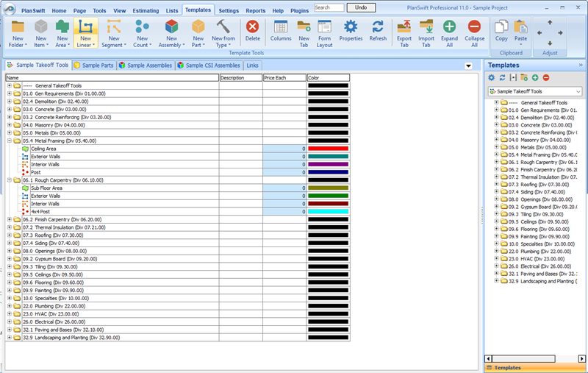
Task: Open the Home ribbon tab
Action: 59,10
